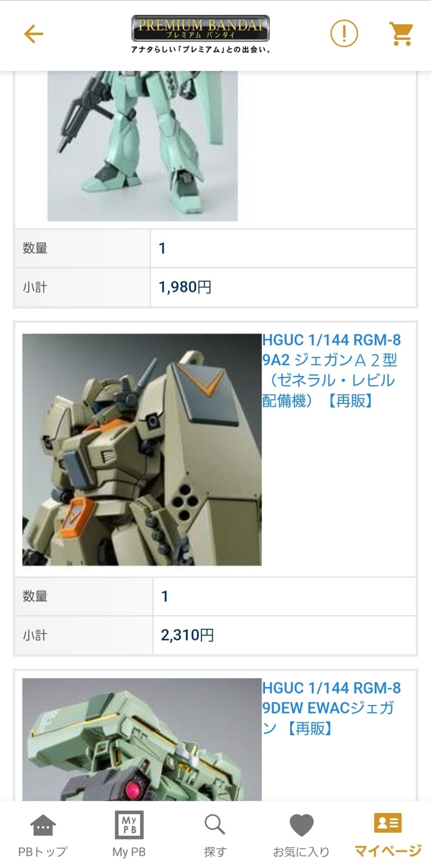Tap the quantity 1 above 2,310円
Viewport: 431px width, 868px height.
[x=285, y=596]
